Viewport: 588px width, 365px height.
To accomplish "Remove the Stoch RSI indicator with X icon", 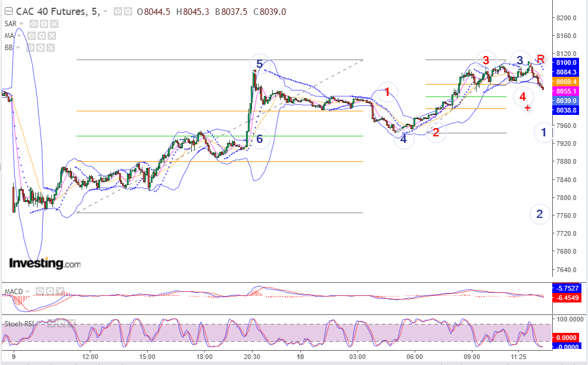I will pyautogui.click(x=71, y=323).
